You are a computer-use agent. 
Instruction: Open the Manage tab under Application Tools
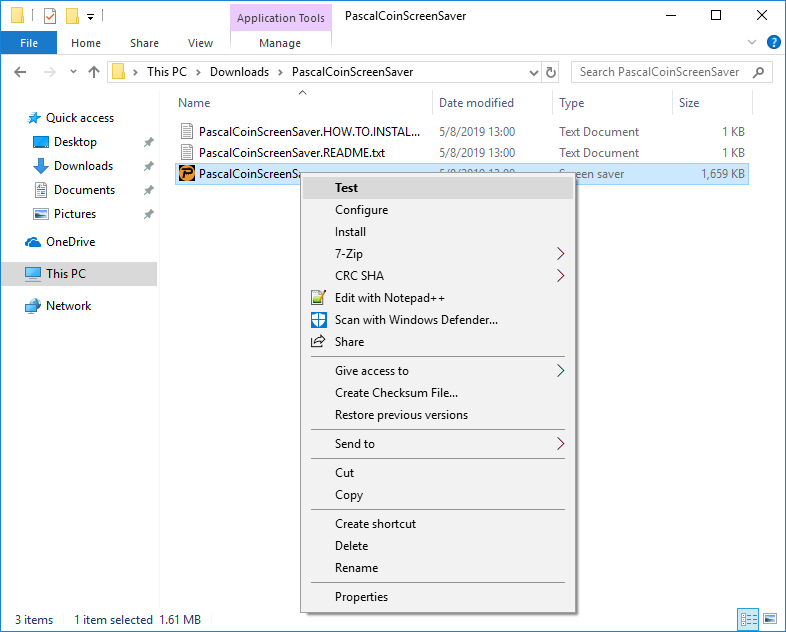pos(280,43)
